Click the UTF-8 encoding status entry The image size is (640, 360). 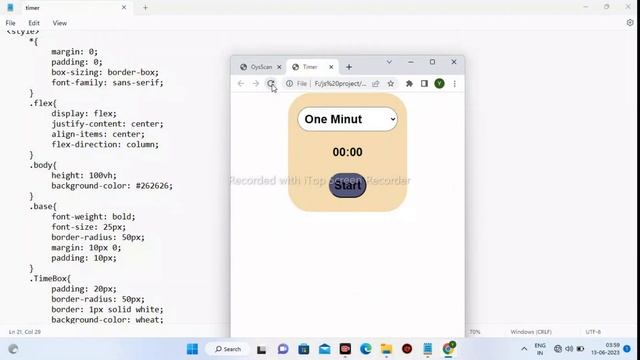pos(593,332)
